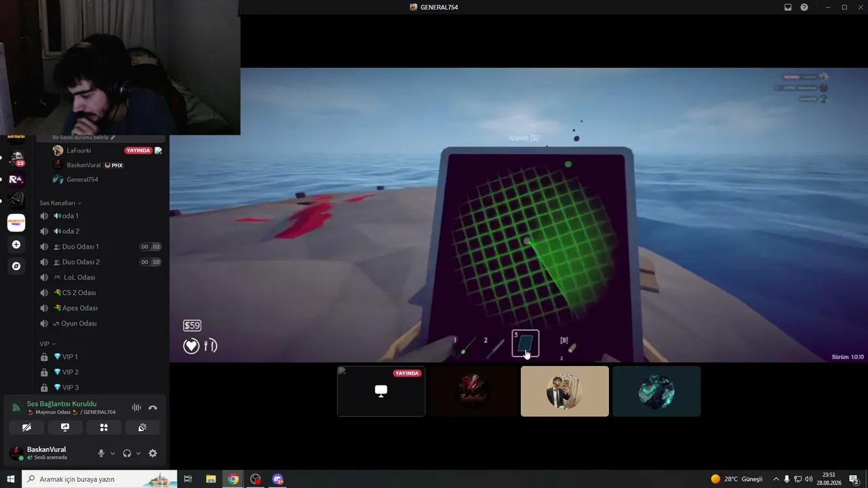This screenshot has height=488, width=868.
Task: Start an activity from voice panel
Action: tap(104, 428)
